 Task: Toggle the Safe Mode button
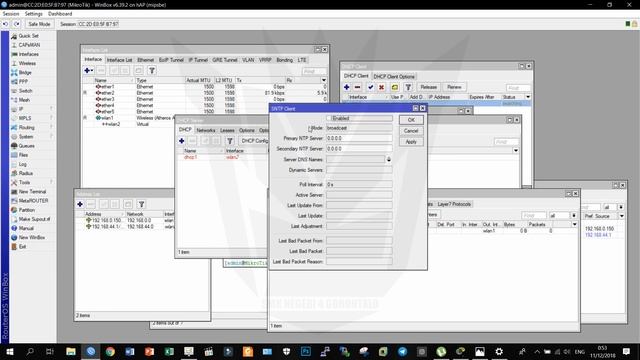[39, 24]
